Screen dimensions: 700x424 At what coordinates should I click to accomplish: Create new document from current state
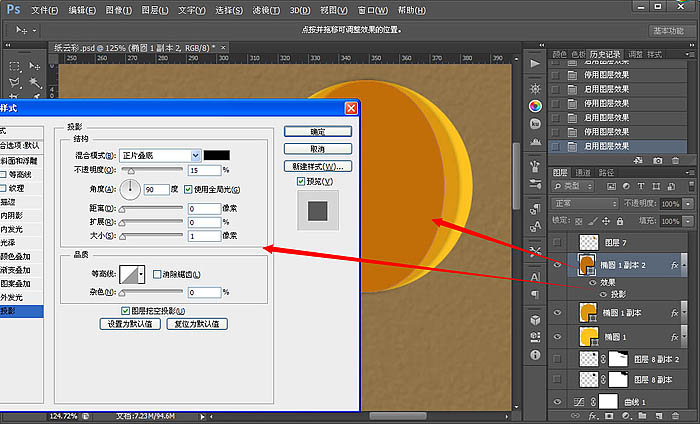point(638,160)
